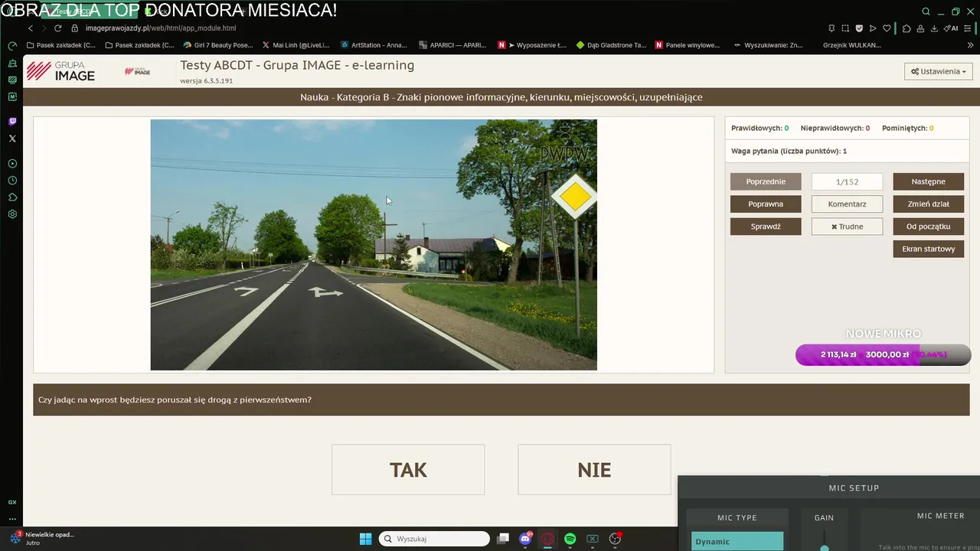The width and height of the screenshot is (980, 551).
Task: Open the ArtStation - Anna bookmark
Action: tap(374, 45)
